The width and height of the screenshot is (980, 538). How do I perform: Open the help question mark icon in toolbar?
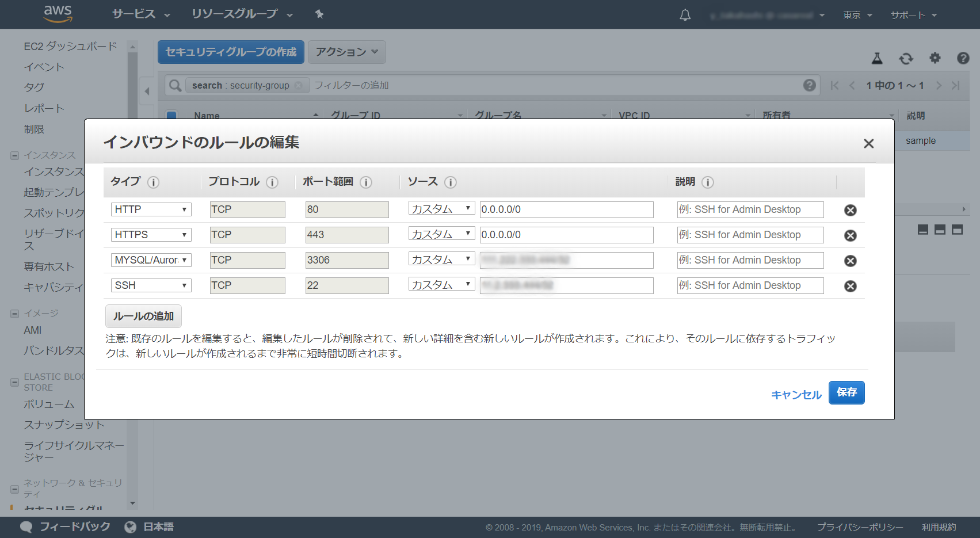[963, 58]
